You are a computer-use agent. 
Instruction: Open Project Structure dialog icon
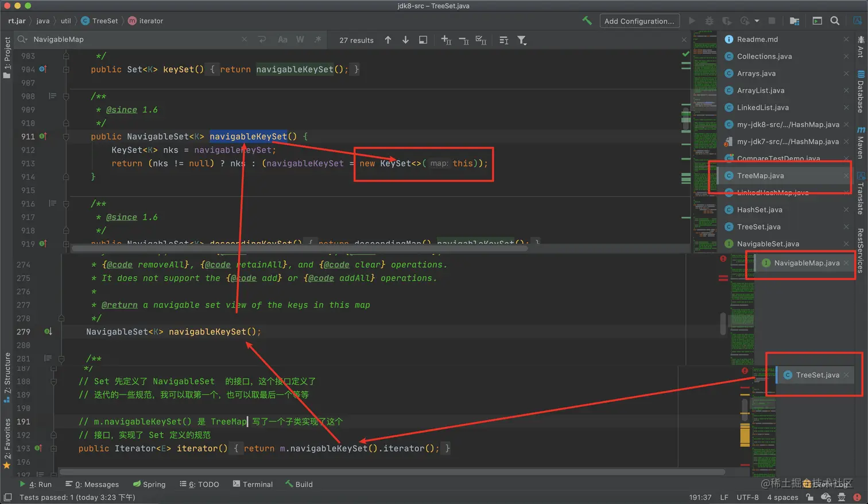[795, 21]
